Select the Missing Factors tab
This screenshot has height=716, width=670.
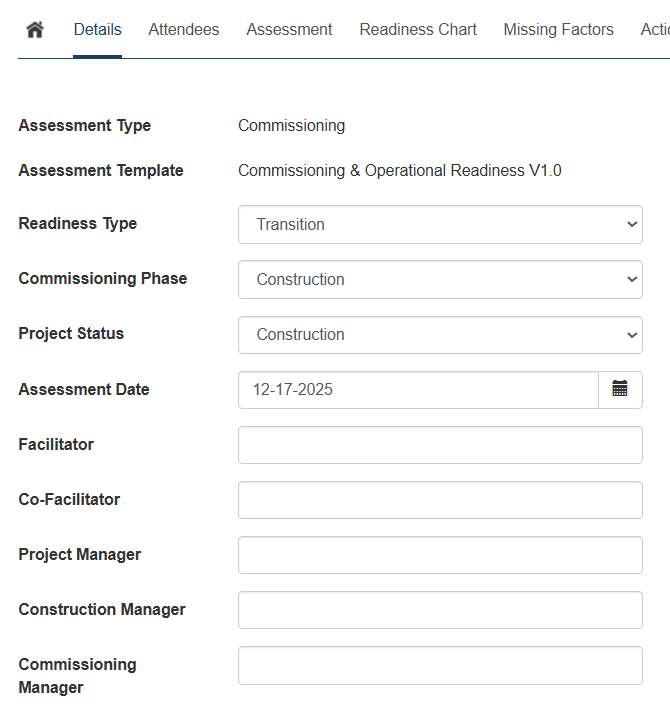pyautogui.click(x=558, y=30)
